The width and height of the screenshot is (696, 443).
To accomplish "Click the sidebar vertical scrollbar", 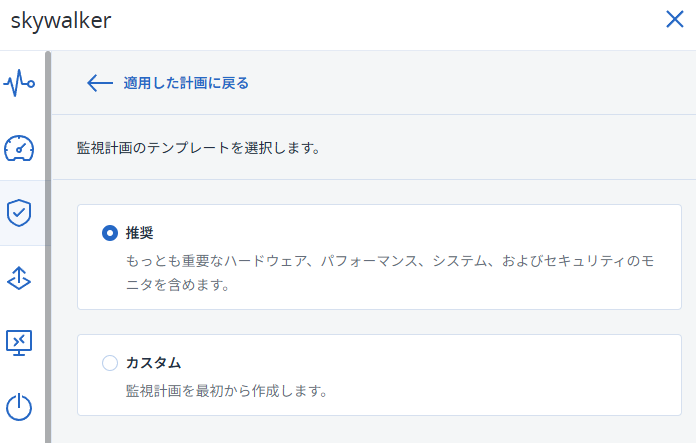I will point(48,247).
